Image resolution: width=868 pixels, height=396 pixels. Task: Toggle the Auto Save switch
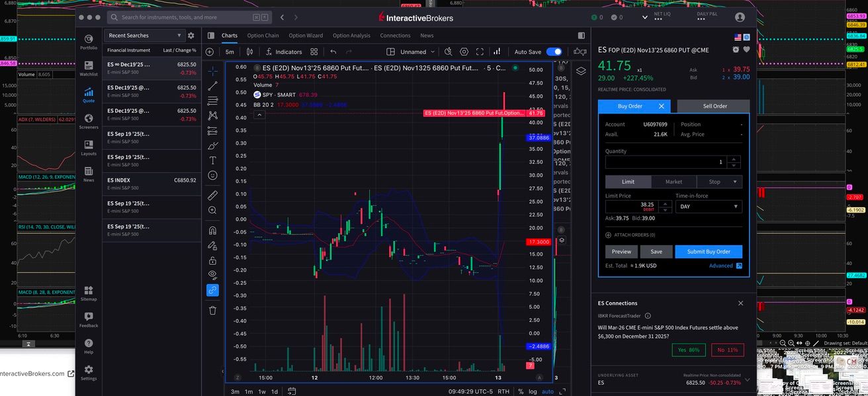tap(554, 52)
